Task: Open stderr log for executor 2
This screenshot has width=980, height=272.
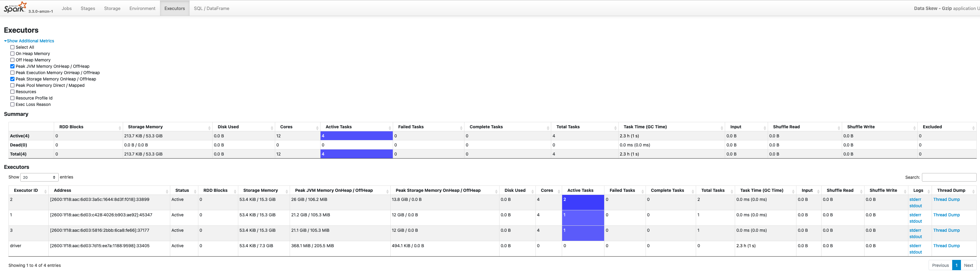Action: 915,200
